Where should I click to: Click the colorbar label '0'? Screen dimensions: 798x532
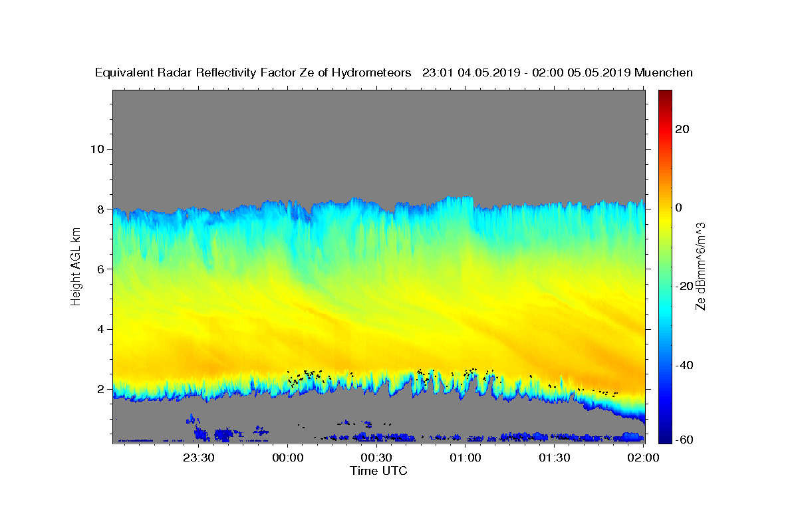pyautogui.click(x=680, y=207)
